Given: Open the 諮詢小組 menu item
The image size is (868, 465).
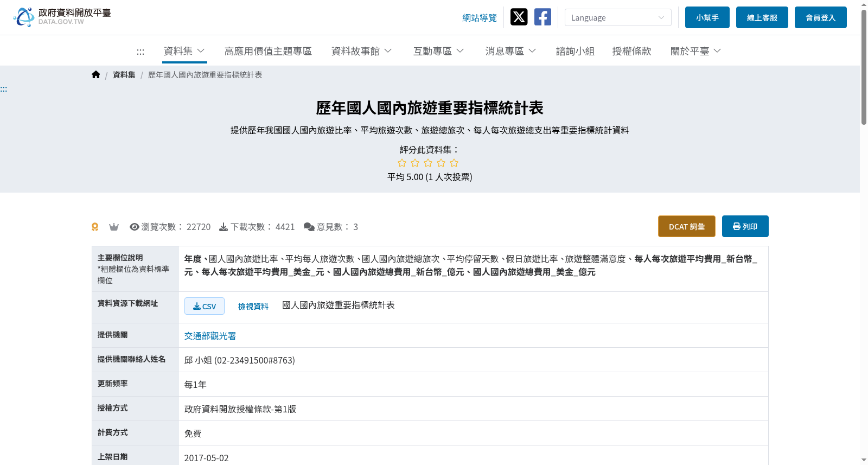Looking at the screenshot, I should [575, 51].
